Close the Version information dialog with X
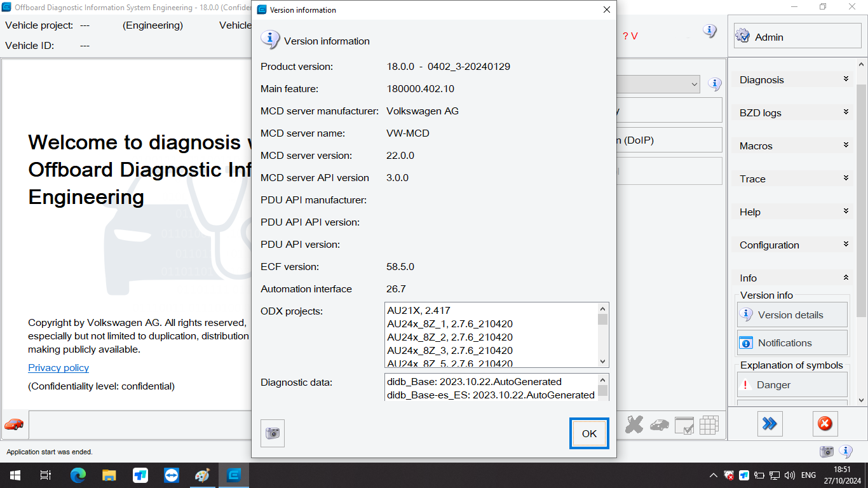The image size is (868, 488). pos(606,10)
